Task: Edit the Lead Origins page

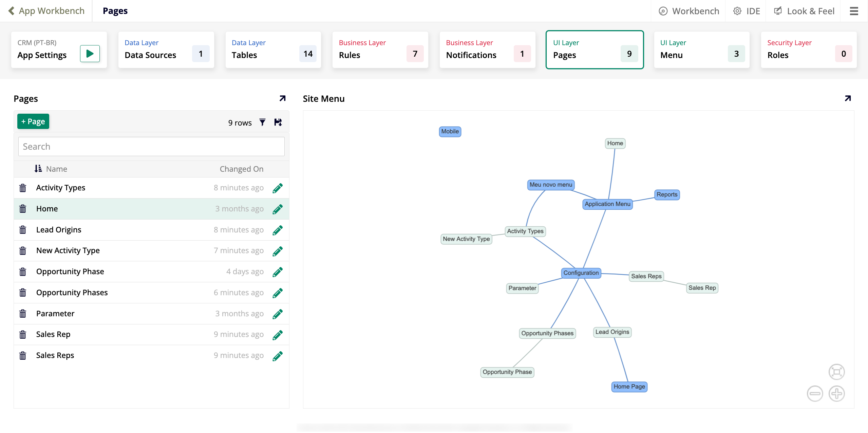Action: [x=277, y=230]
